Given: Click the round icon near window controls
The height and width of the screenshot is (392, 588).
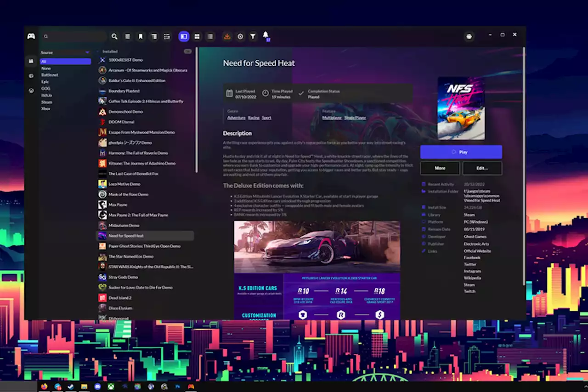Looking at the screenshot, I should 469,36.
